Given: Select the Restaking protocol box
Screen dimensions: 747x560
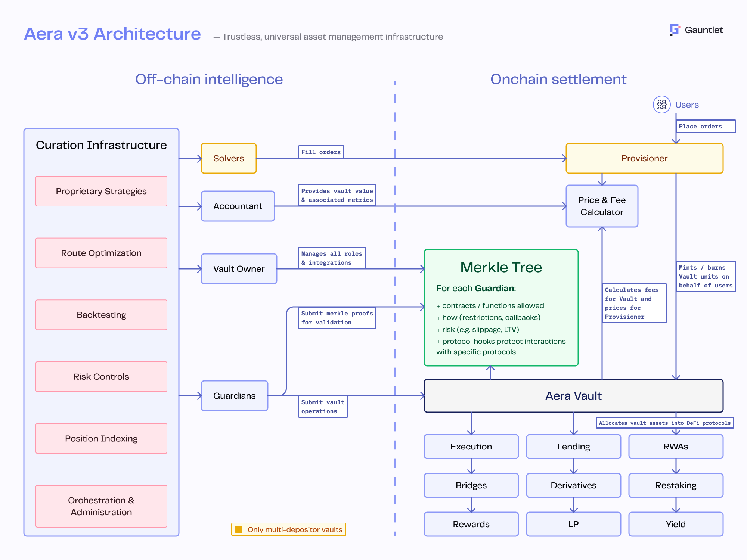Looking at the screenshot, I should tap(676, 485).
